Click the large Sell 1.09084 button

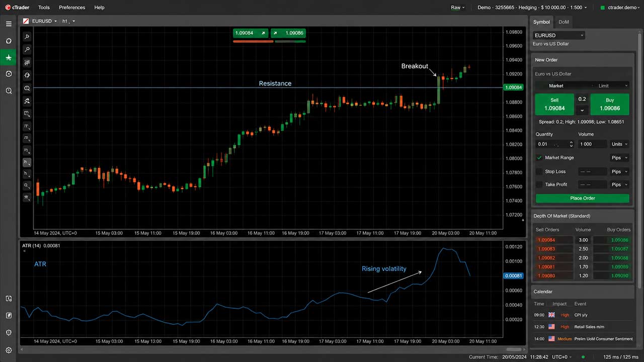[x=554, y=104]
